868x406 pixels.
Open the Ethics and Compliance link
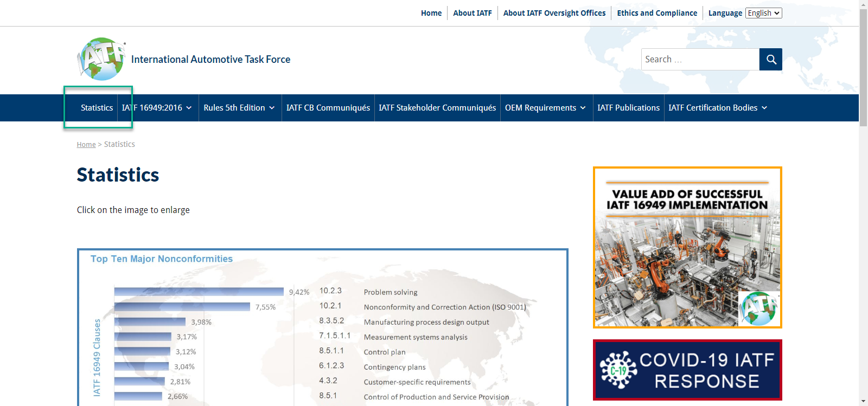click(657, 13)
